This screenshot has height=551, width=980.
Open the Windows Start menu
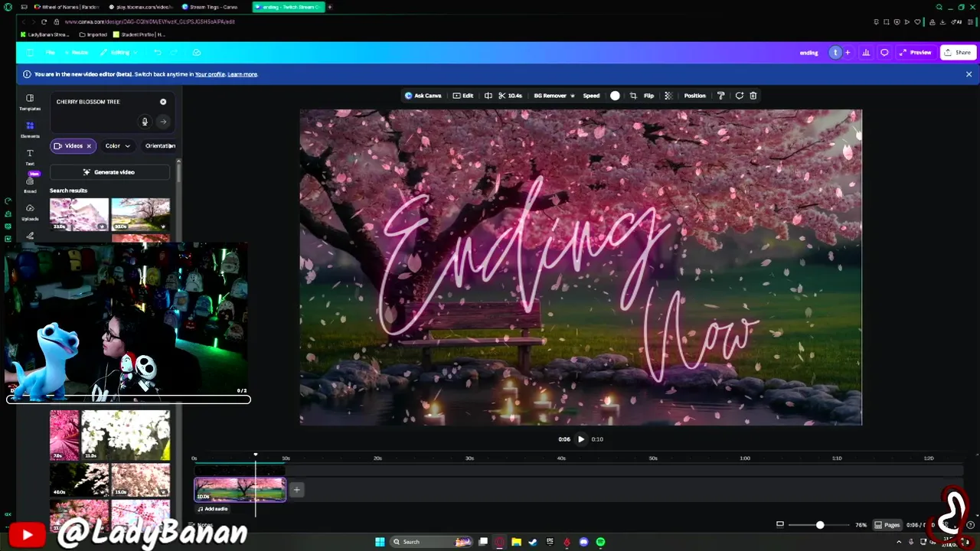379,542
